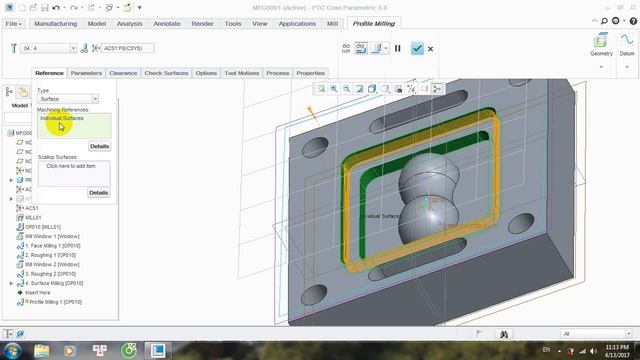This screenshot has width=640, height=360.
Task: Click Details button under Scallop Surfaces
Action: pos(98,193)
